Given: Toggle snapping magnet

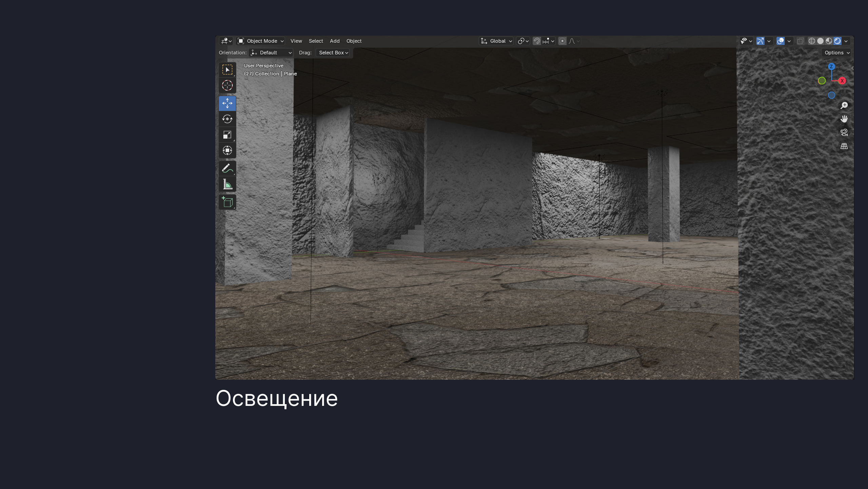Looking at the screenshot, I should 537,41.
